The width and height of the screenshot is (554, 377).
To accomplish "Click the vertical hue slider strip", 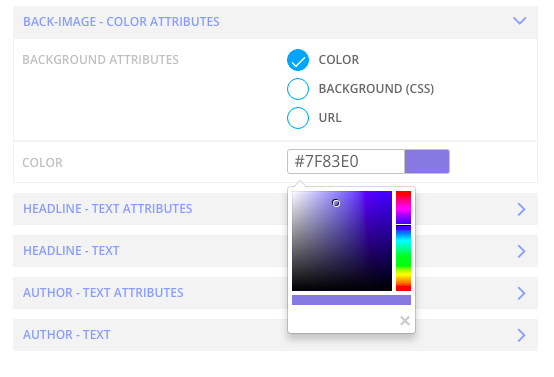I will click(403, 241).
